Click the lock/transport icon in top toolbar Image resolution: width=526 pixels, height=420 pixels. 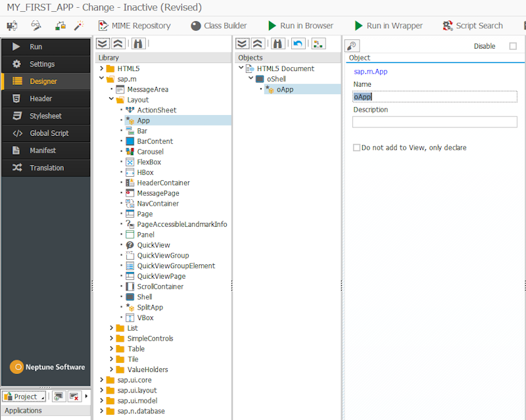[60, 26]
